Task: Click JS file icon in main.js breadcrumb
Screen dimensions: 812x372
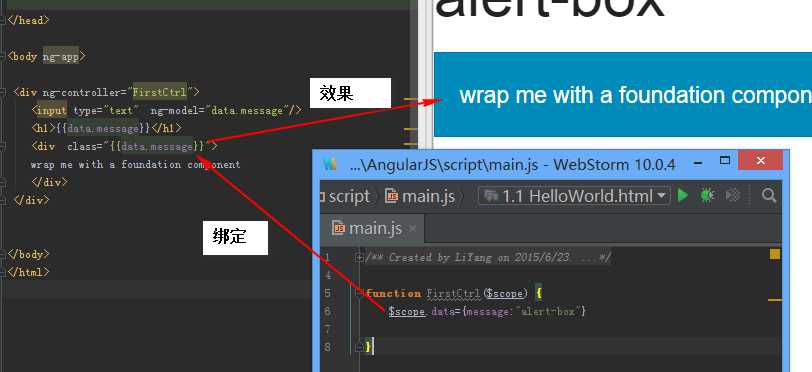Action: click(393, 196)
